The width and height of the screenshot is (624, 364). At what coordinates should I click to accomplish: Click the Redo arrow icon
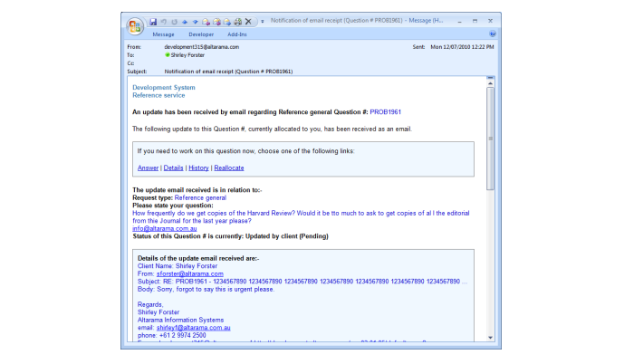[174, 22]
